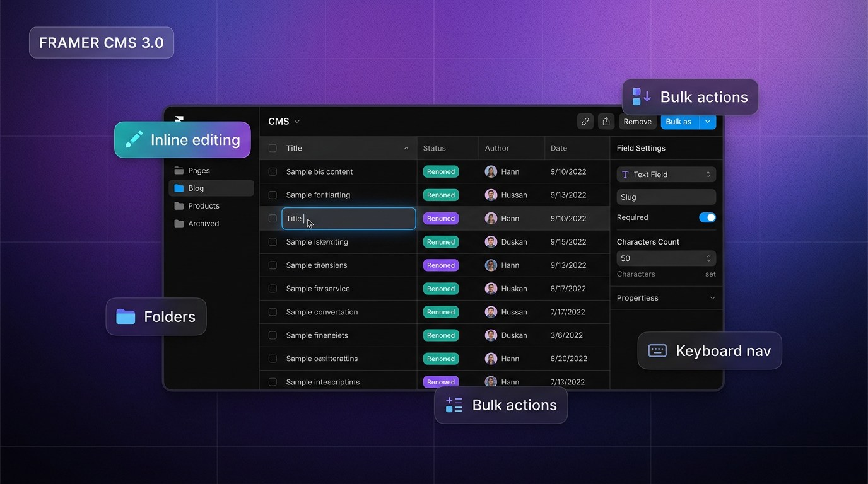Click the Remove button
Image resolution: width=868 pixels, height=484 pixels.
click(638, 122)
